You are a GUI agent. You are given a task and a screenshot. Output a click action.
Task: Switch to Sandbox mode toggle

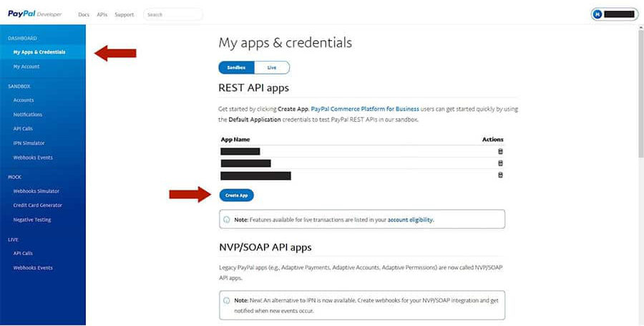click(236, 67)
